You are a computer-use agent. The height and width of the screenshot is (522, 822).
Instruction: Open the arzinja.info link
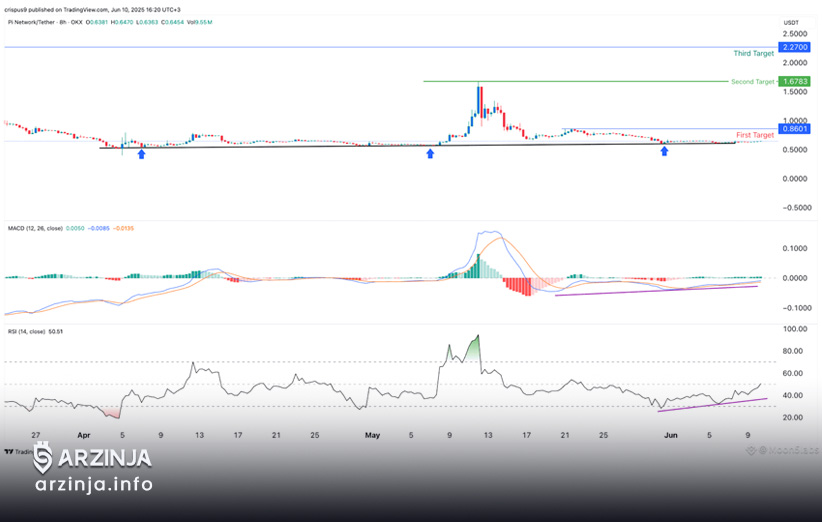(94, 484)
